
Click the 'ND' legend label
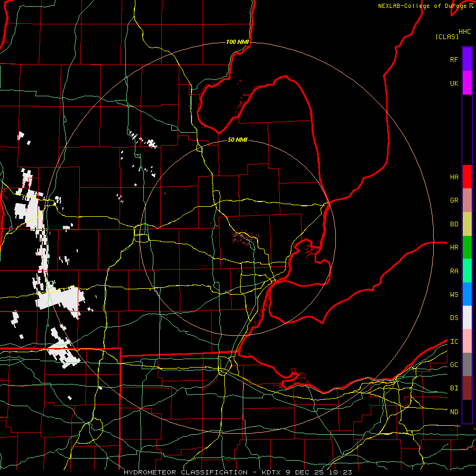pos(454,412)
